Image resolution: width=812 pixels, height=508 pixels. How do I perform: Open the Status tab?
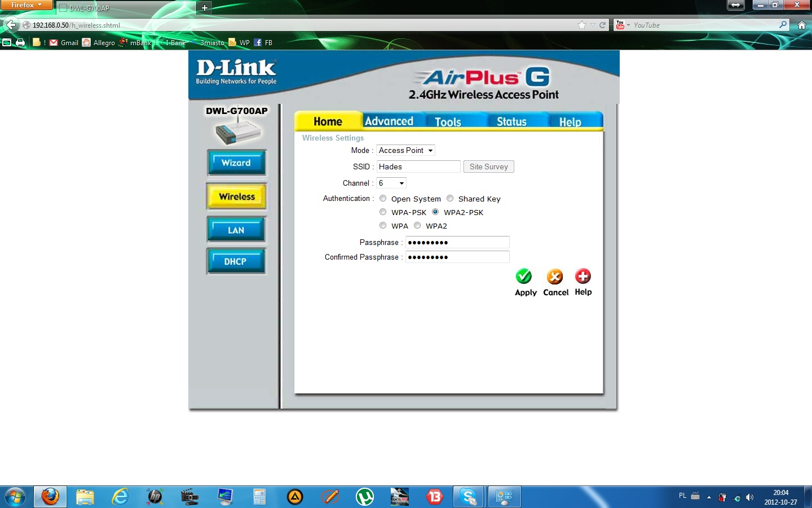(511, 122)
